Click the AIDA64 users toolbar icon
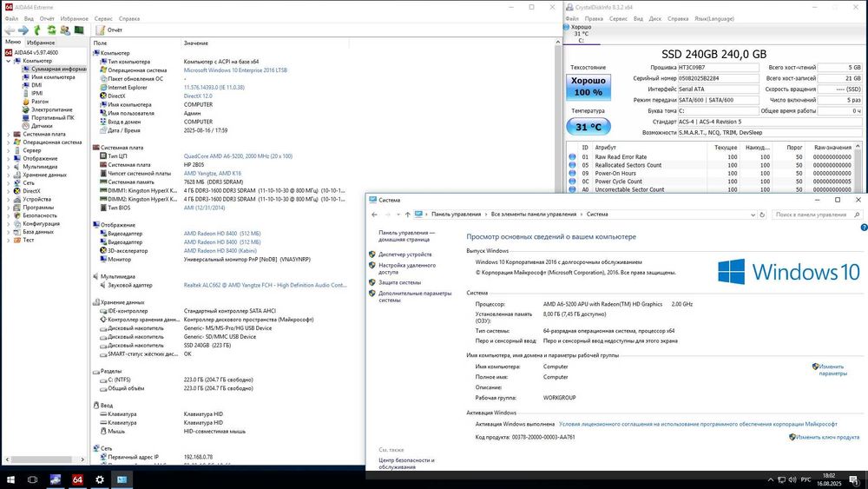Screen dimensions: 868x489 pos(65,30)
